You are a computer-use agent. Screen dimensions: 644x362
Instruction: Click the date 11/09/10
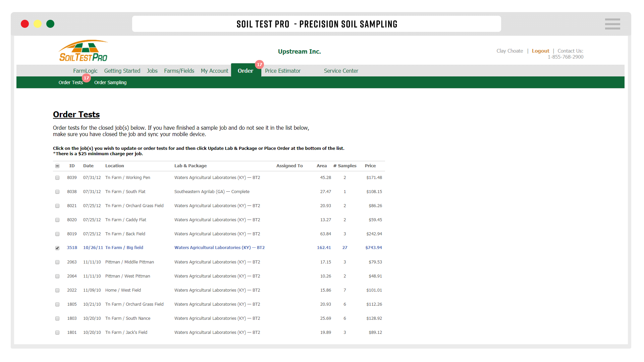pyautogui.click(x=92, y=290)
